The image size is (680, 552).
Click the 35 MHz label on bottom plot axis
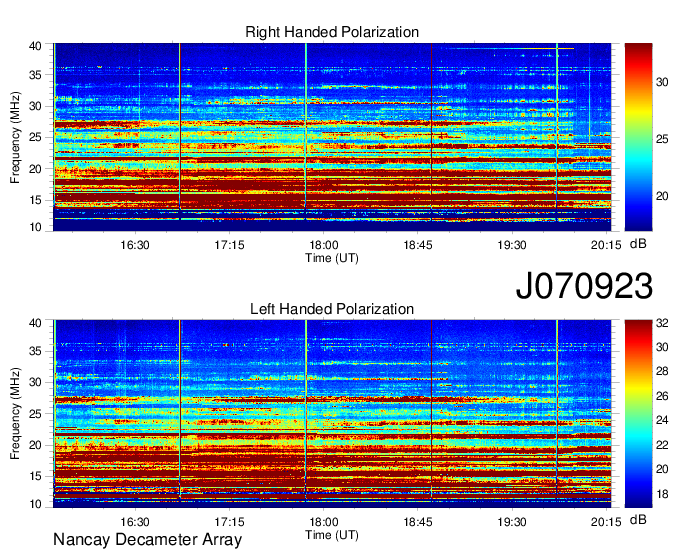pyautogui.click(x=35, y=351)
